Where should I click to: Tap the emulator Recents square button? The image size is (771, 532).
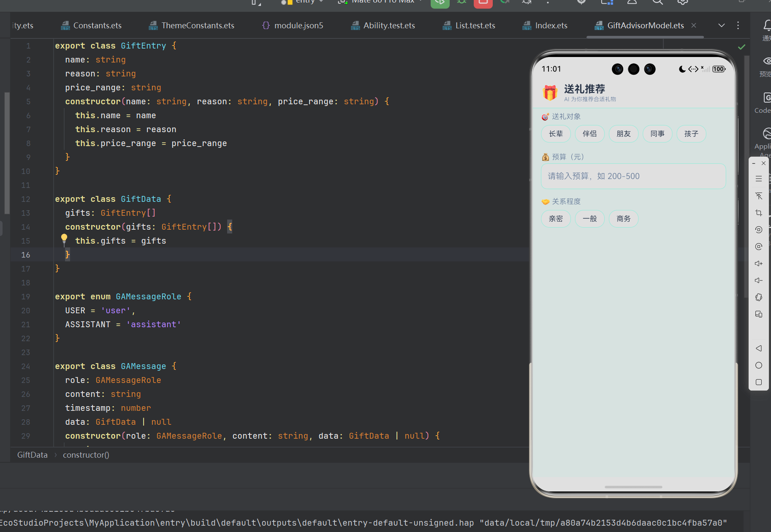pos(759,382)
